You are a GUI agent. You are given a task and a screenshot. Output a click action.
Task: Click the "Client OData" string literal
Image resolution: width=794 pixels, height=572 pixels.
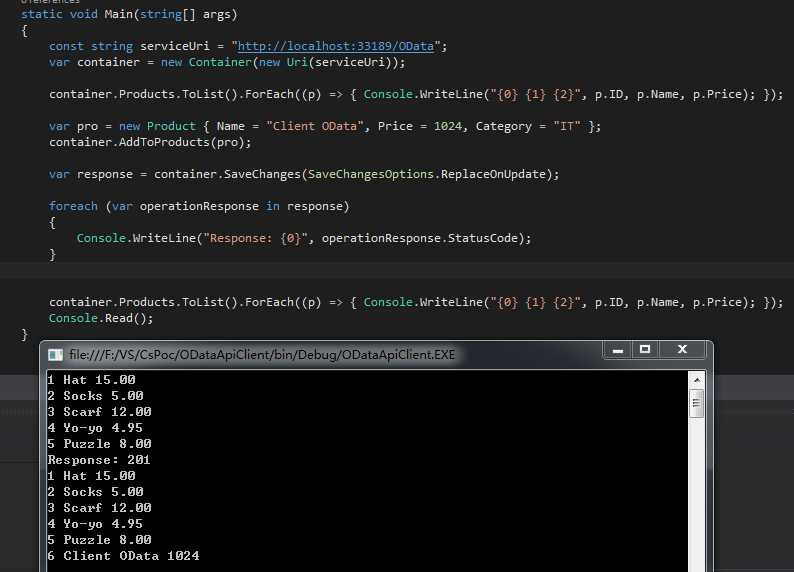click(314, 126)
